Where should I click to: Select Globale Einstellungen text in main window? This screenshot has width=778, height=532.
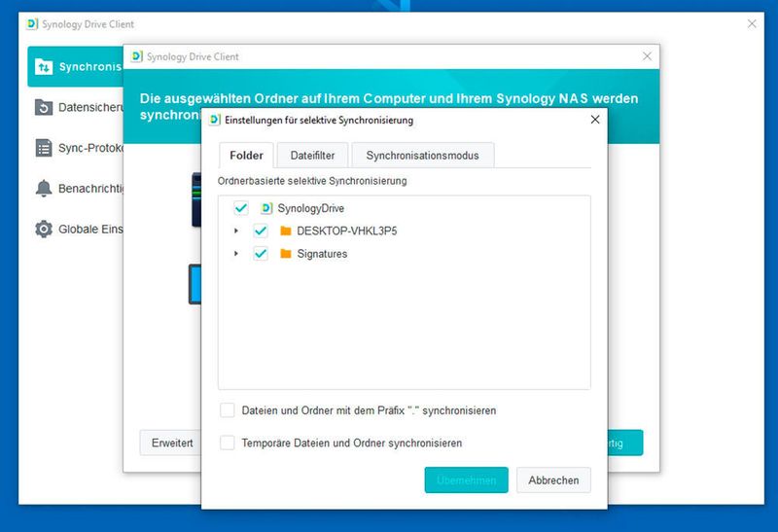click(90, 230)
